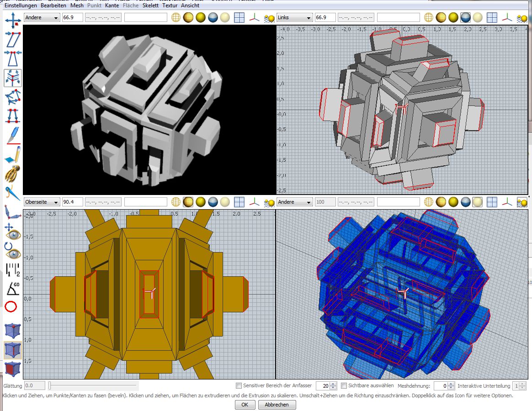Viewport: 532px width, 411px height.
Task: Open the Ansicht menu
Action: click(x=190, y=5)
